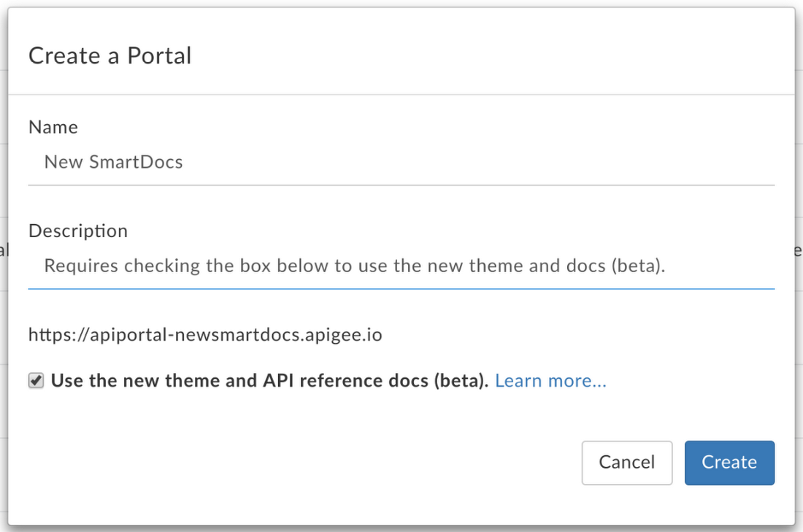Click the Description input field
Image resolution: width=803 pixels, height=532 pixels.
pyautogui.click(x=401, y=266)
